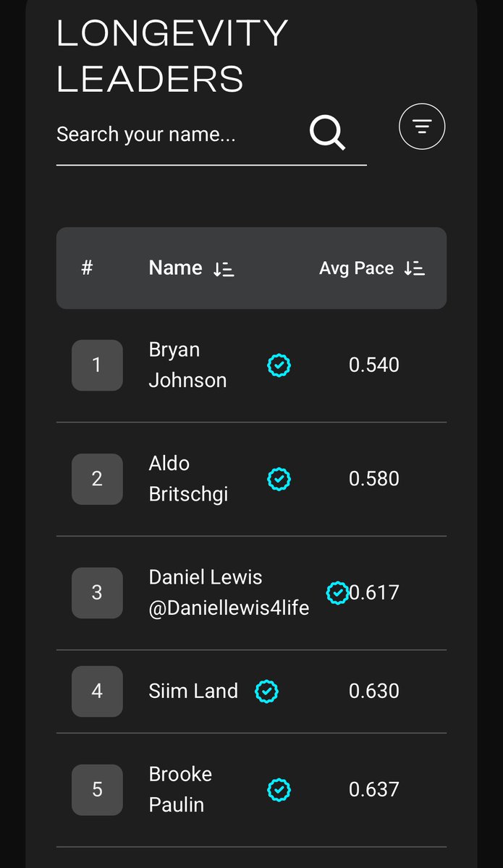Click the magnifying glass search icon
Screen dimensions: 503x868
pyautogui.click(x=328, y=133)
